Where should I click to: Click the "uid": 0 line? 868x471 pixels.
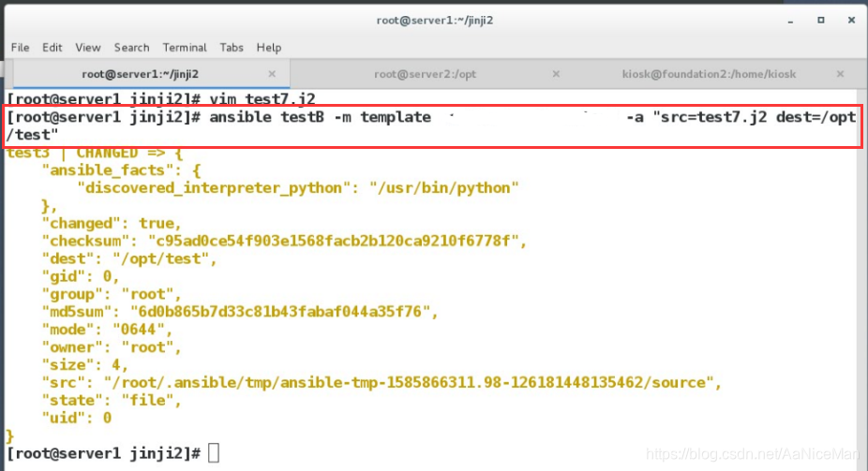76,418
